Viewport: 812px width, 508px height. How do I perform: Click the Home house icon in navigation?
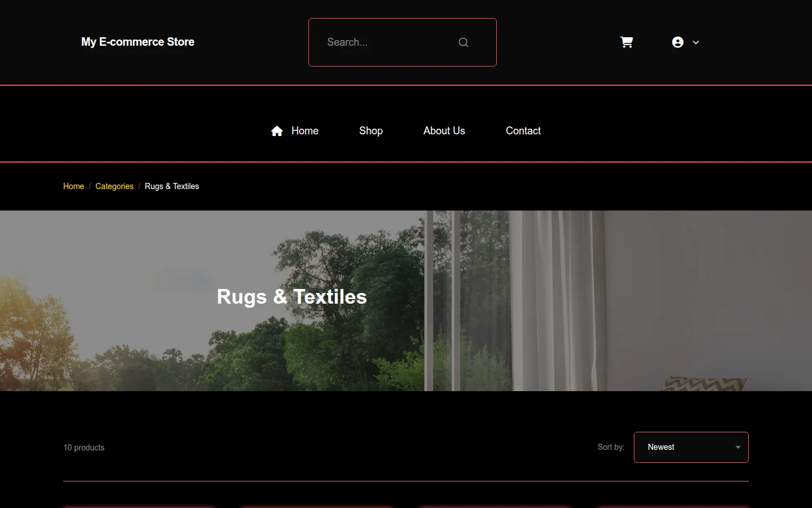tap(277, 131)
